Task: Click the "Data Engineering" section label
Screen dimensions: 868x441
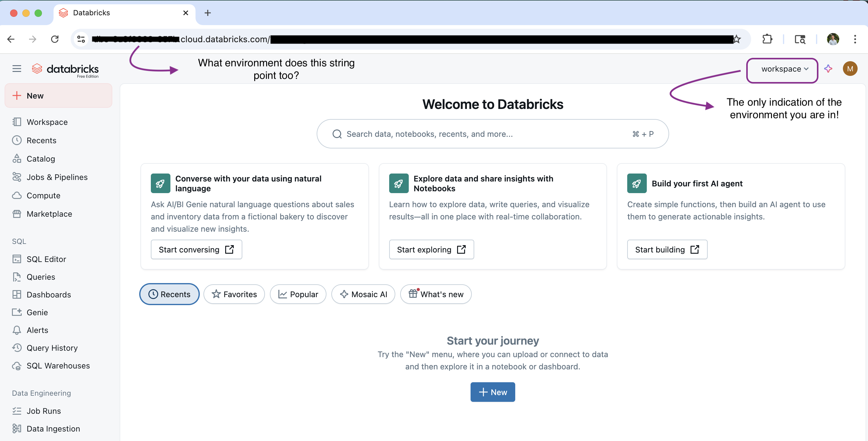Action: pos(41,393)
